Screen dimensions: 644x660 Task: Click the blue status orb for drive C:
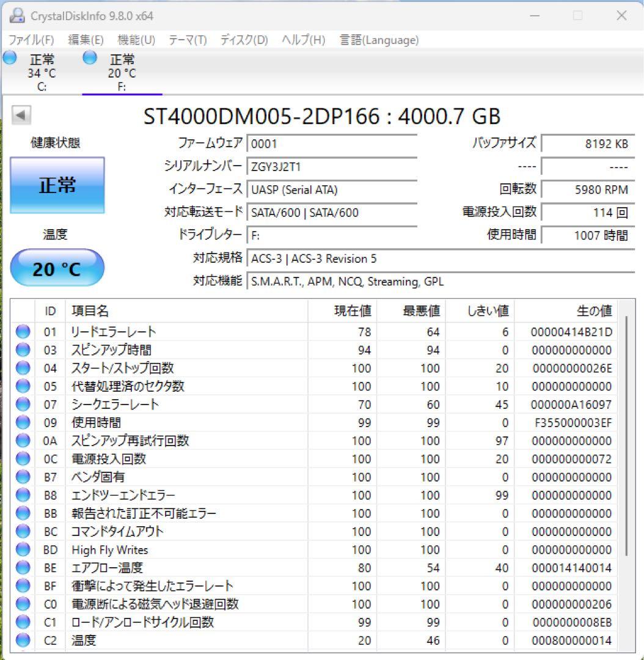tap(10, 57)
